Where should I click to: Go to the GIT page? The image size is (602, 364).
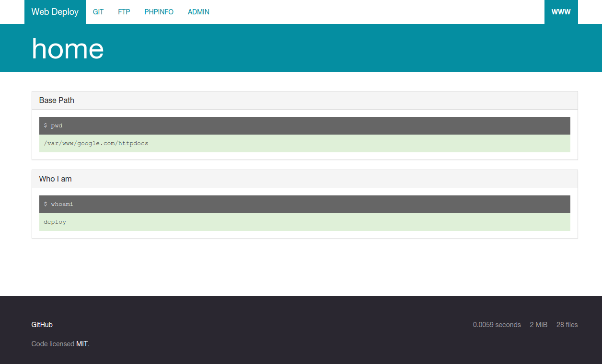click(x=98, y=12)
